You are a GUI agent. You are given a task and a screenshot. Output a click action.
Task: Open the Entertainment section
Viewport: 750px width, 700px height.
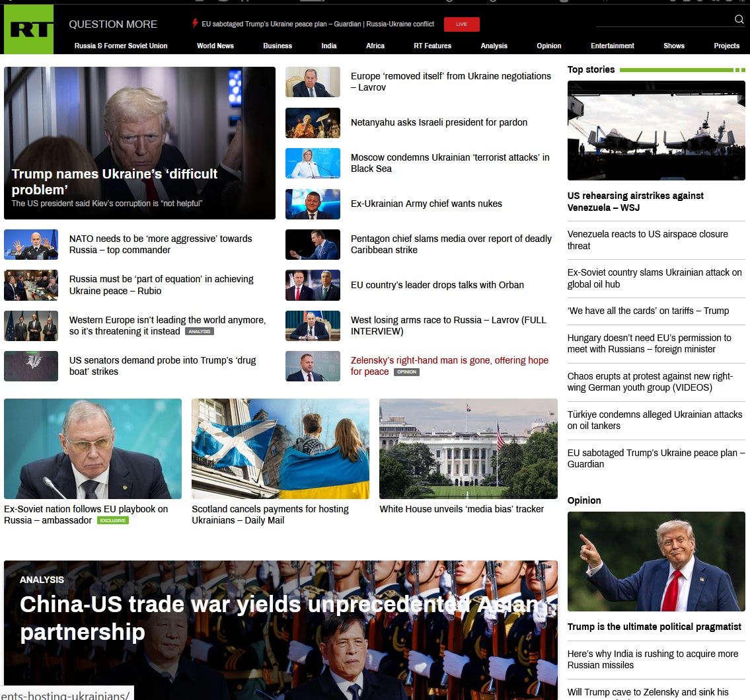pyautogui.click(x=613, y=46)
